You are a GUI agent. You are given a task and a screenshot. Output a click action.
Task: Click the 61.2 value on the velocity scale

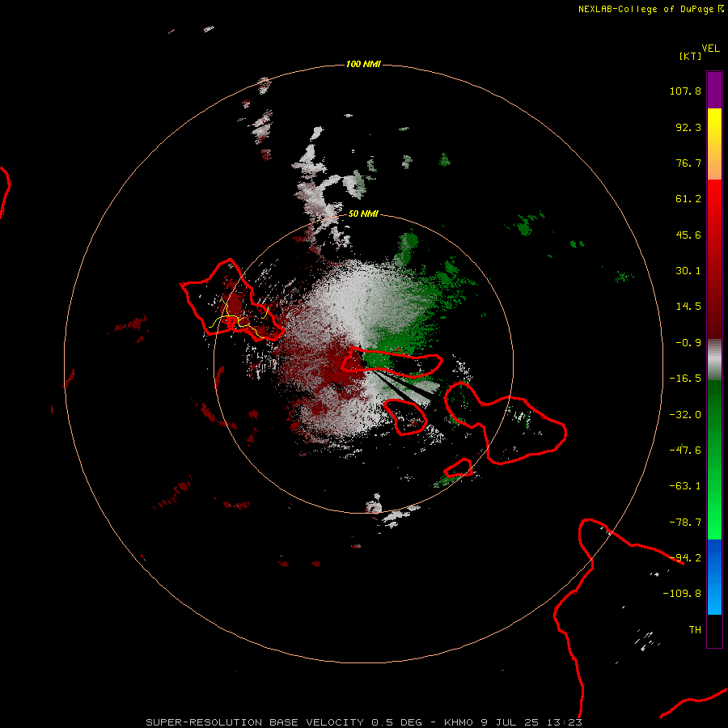tap(688, 199)
